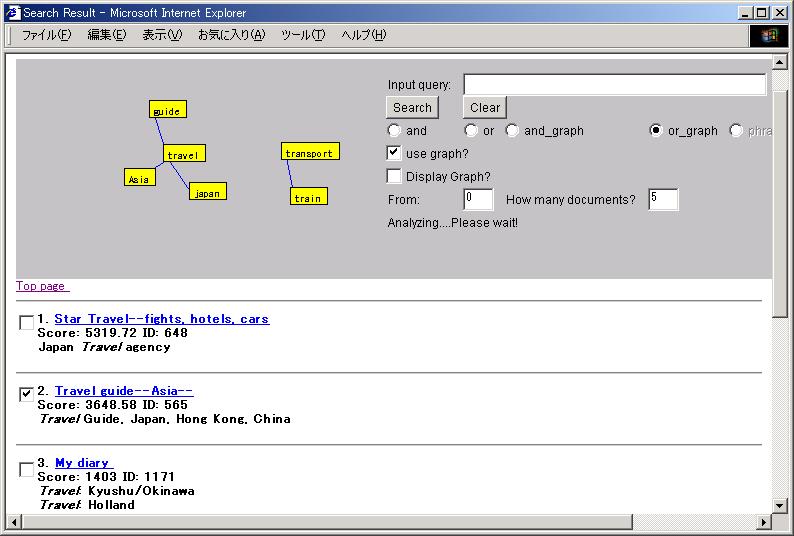Click the 'guide' graph node
This screenshot has width=794, height=536.
pos(167,111)
